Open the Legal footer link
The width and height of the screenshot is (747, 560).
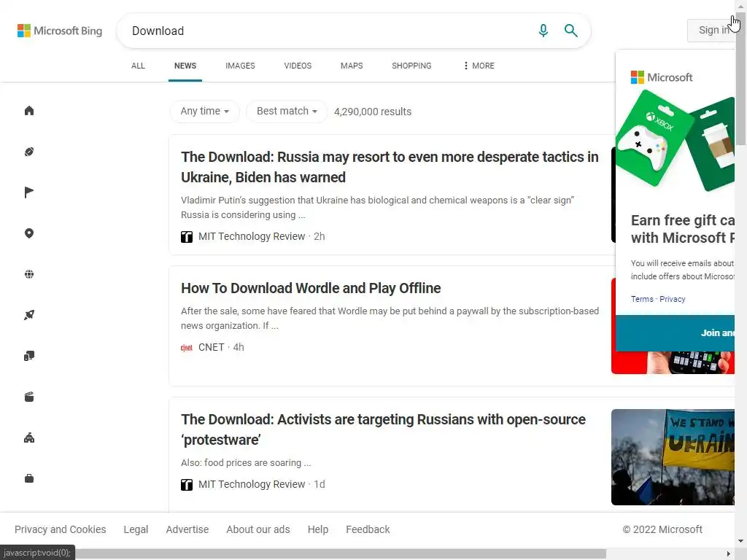pos(136,529)
